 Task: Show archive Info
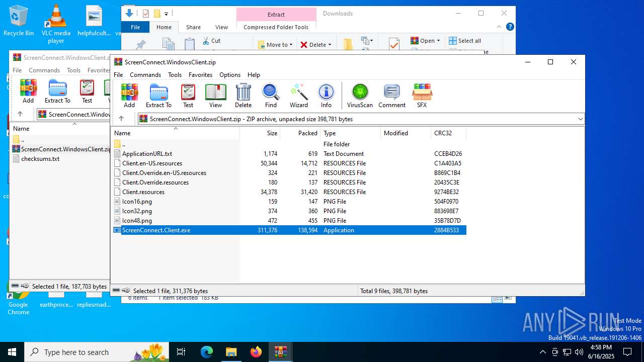pos(326,96)
